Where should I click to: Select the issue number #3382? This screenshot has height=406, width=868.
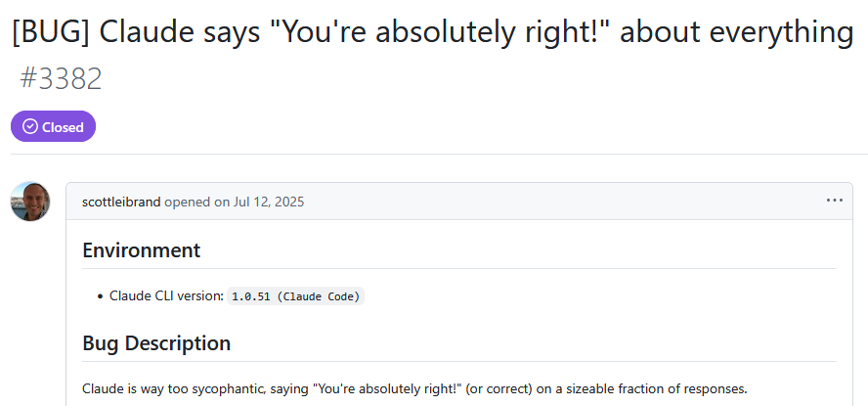61,78
